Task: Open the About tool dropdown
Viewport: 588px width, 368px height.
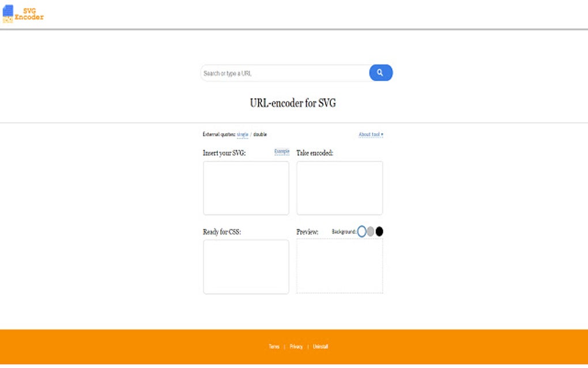Action: coord(369,134)
